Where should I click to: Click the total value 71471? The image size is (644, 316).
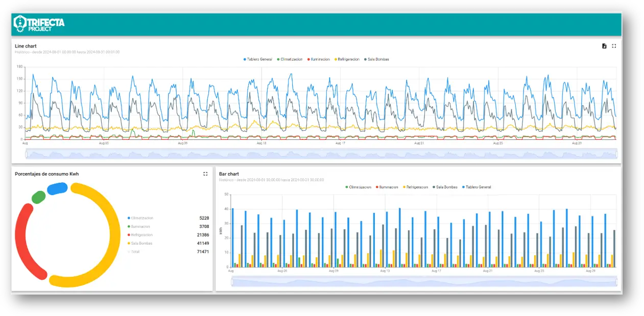point(203,252)
